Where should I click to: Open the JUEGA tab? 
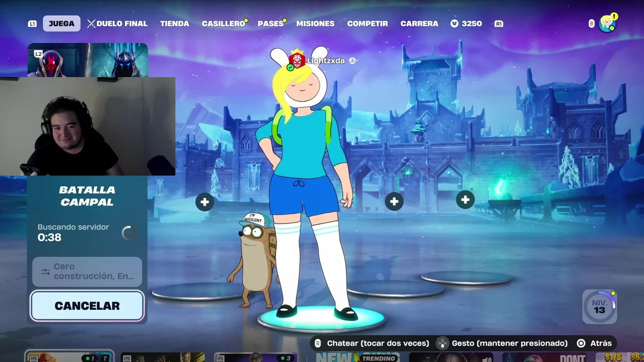tap(61, 24)
